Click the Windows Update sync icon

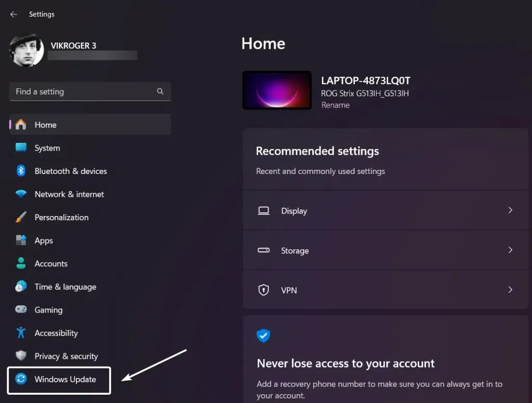(21, 379)
